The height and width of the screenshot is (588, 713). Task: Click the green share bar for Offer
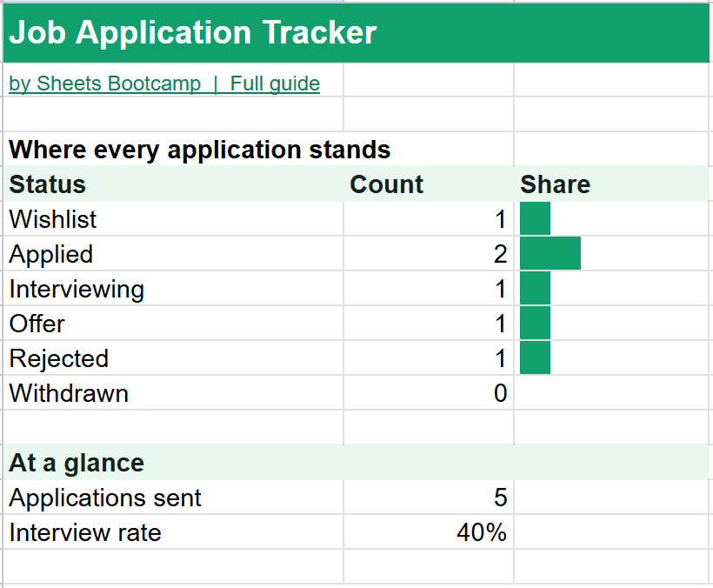[x=536, y=323]
